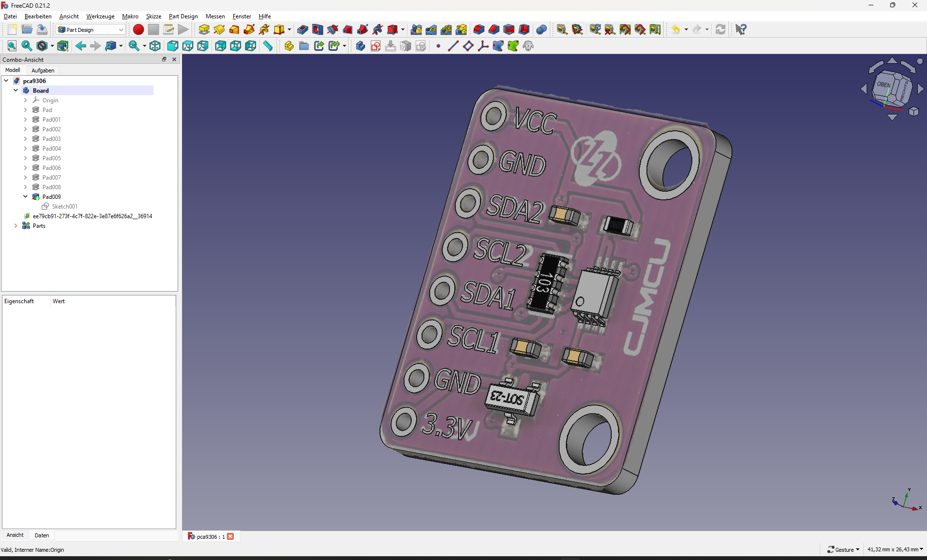Toggle macro recording with red circle

(x=138, y=29)
